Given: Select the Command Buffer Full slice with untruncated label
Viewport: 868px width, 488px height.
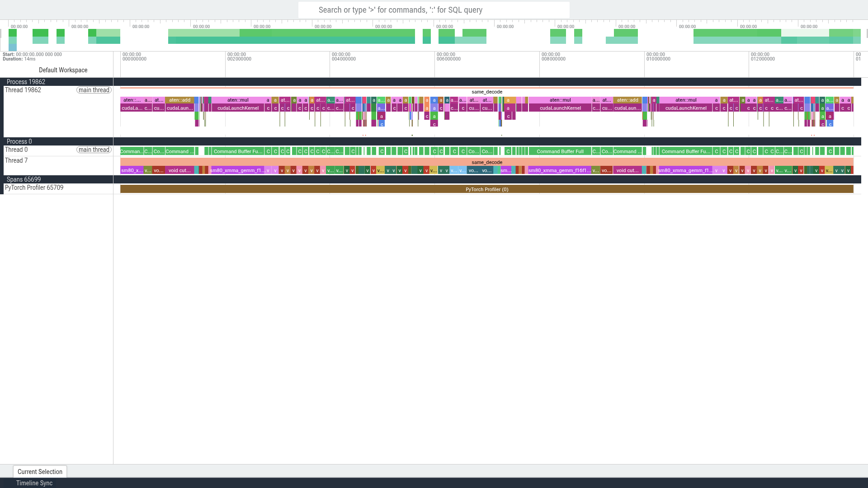Looking at the screenshot, I should (560, 151).
